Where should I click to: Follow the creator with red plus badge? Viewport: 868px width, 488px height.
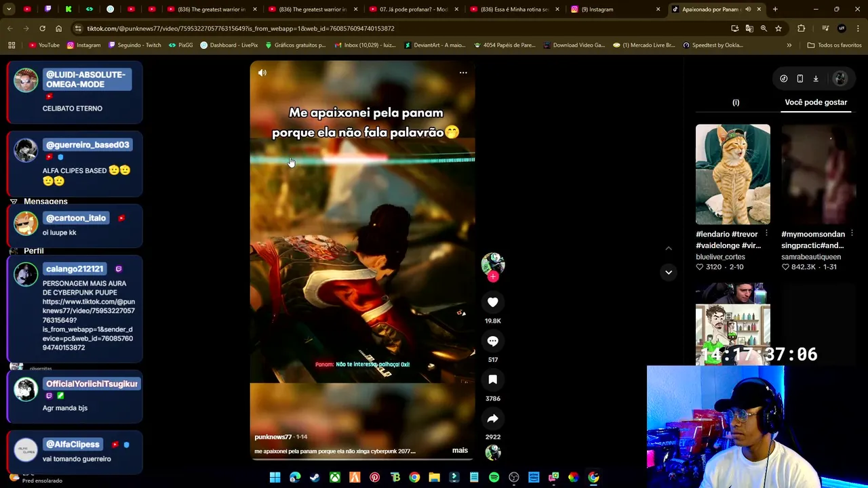pyautogui.click(x=493, y=277)
